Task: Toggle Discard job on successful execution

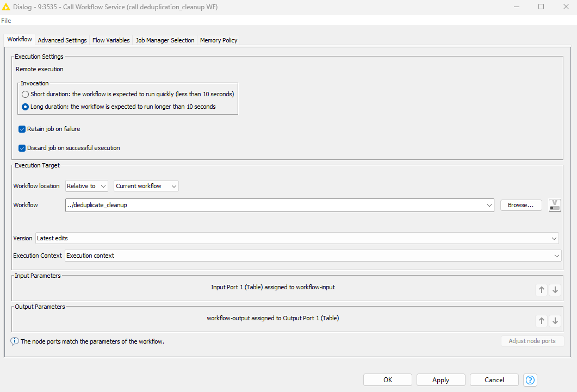Action: pyautogui.click(x=22, y=148)
